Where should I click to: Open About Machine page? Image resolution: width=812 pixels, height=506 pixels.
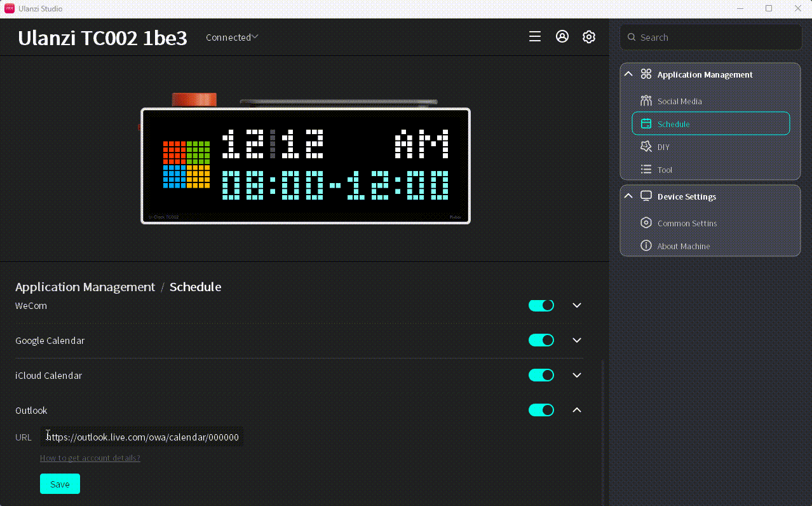click(x=711, y=246)
